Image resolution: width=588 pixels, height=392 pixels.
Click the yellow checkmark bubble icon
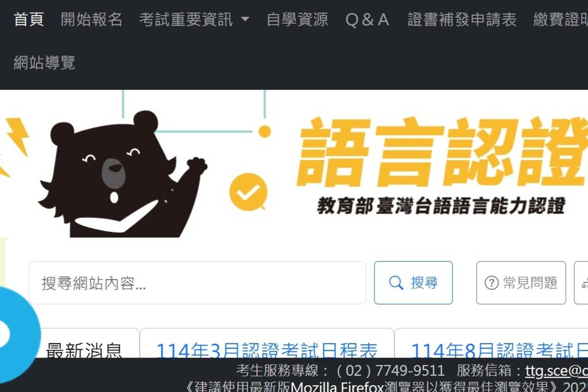pyautogui.click(x=248, y=192)
